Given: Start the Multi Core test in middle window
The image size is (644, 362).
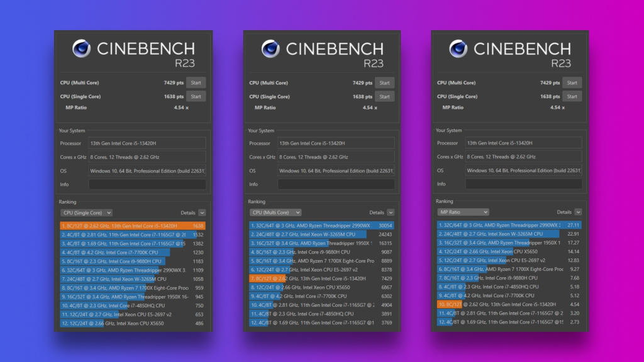Looking at the screenshot, I should pyautogui.click(x=385, y=82).
